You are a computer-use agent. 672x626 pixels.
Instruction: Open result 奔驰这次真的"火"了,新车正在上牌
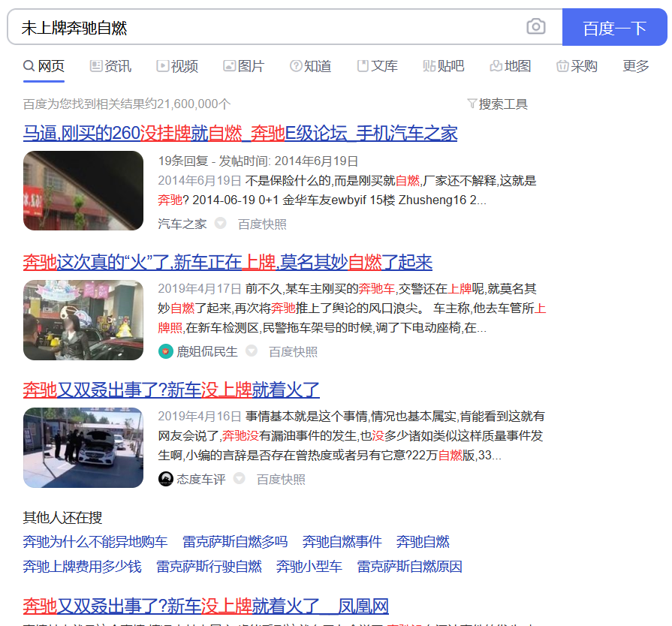pos(228,262)
